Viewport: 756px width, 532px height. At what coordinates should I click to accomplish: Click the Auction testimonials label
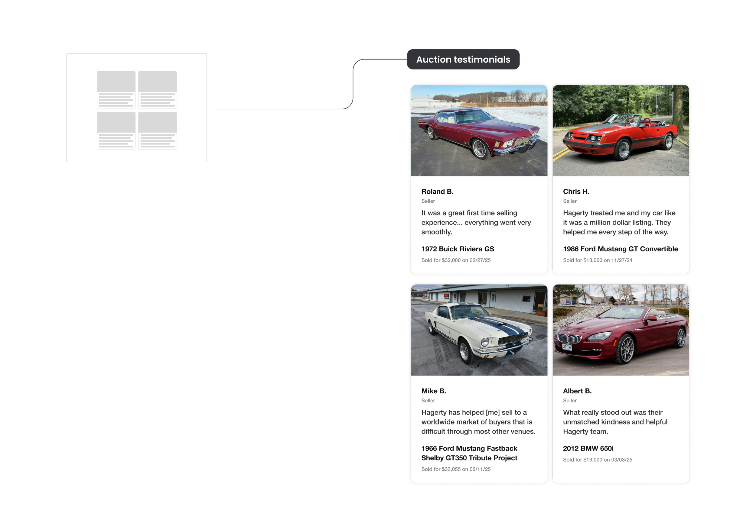click(463, 60)
